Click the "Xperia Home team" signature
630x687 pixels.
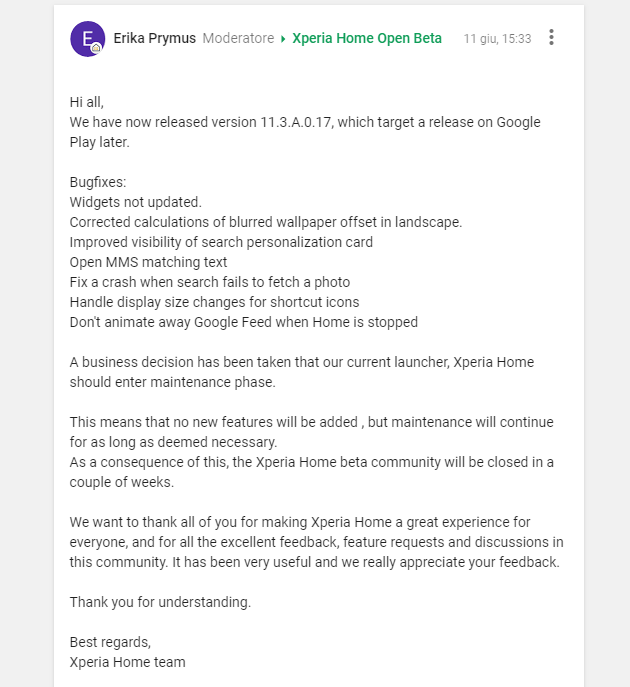click(x=127, y=662)
